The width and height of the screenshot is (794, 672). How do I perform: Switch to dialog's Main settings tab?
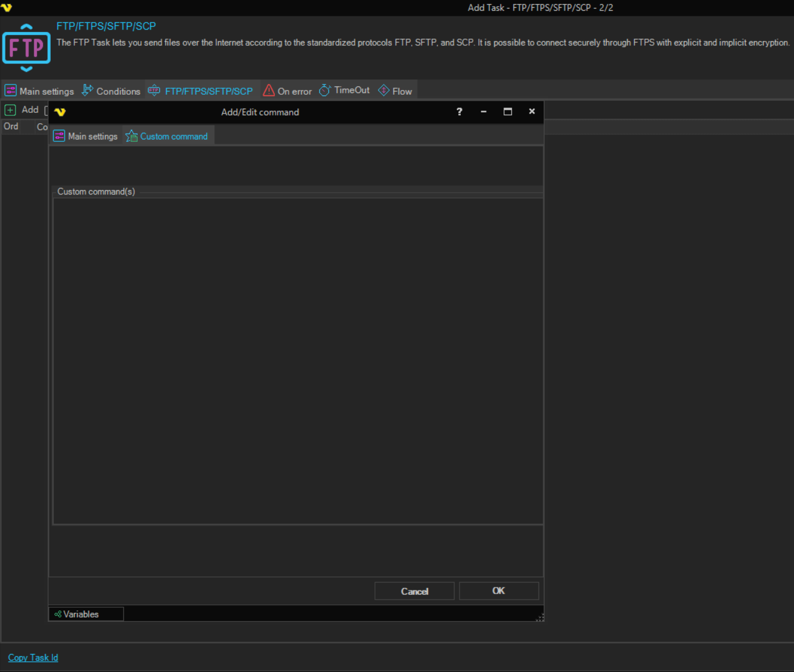(x=86, y=136)
